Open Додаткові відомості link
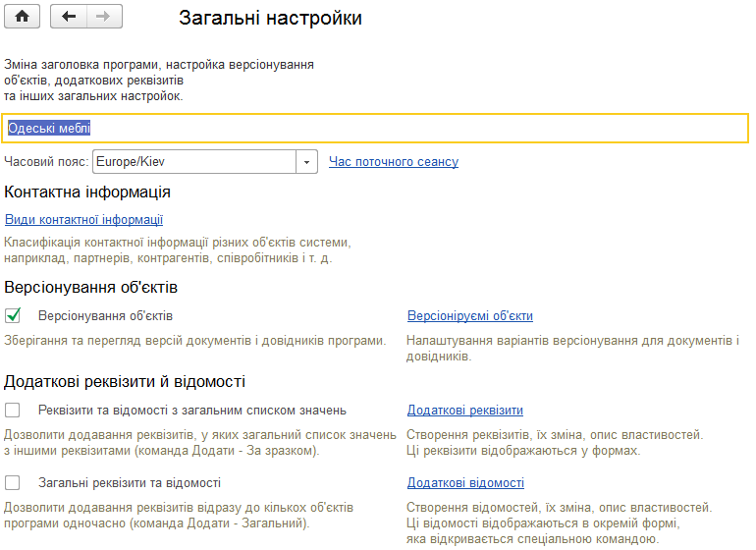The height and width of the screenshot is (550, 756). point(465,482)
